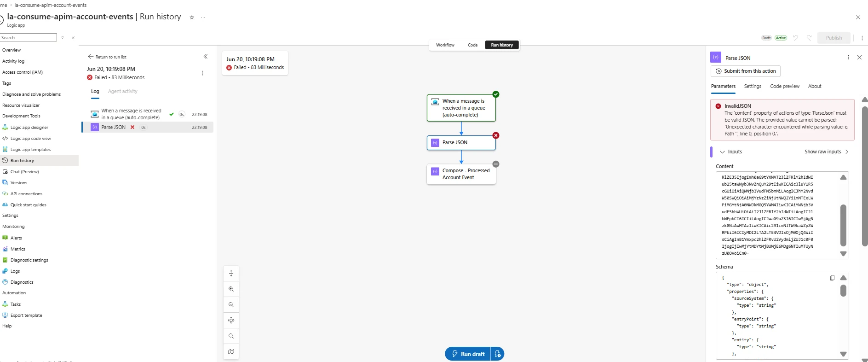Expand Show raw inputs
This screenshot has height=362, width=868.
[826, 152]
